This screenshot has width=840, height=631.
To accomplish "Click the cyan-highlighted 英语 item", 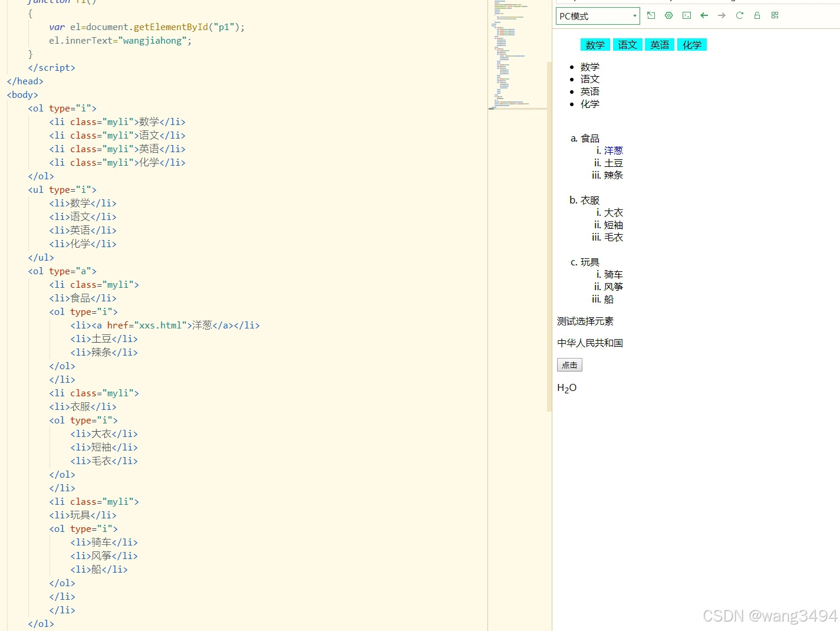I will click(660, 45).
